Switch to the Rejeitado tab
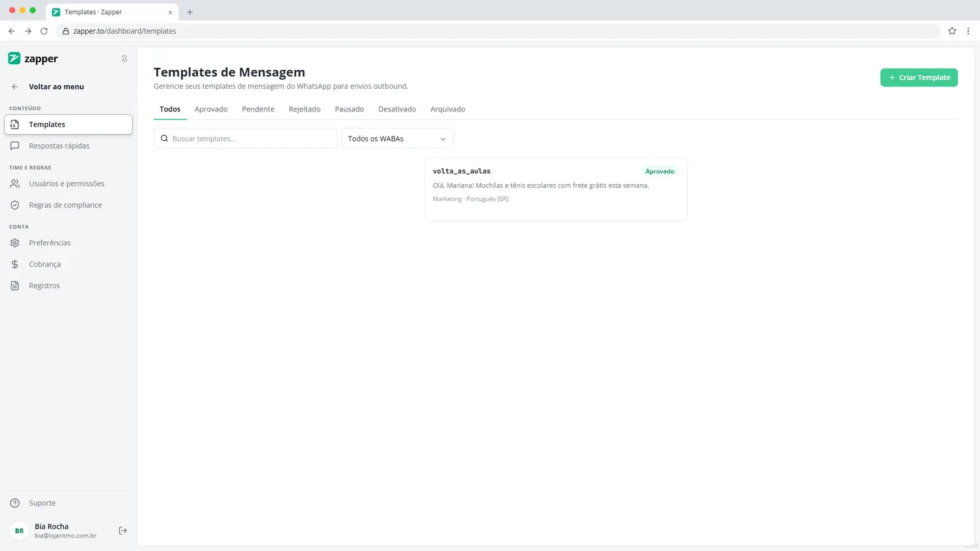Viewport: 980px width, 551px height. 304,110
